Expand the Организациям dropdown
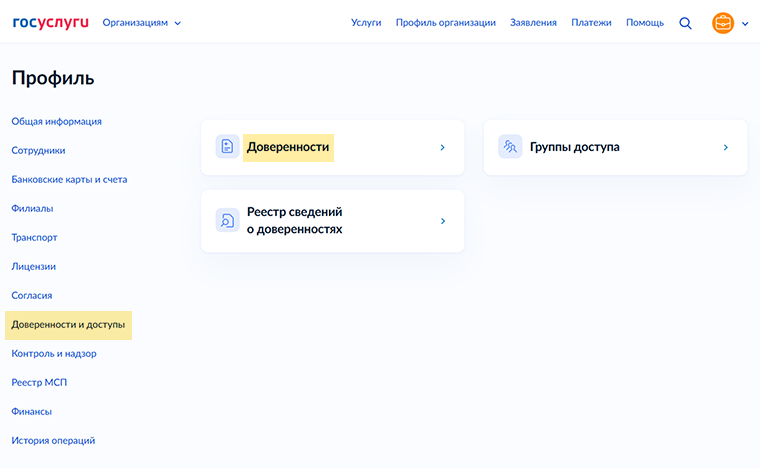This screenshot has height=468, width=760. (142, 23)
